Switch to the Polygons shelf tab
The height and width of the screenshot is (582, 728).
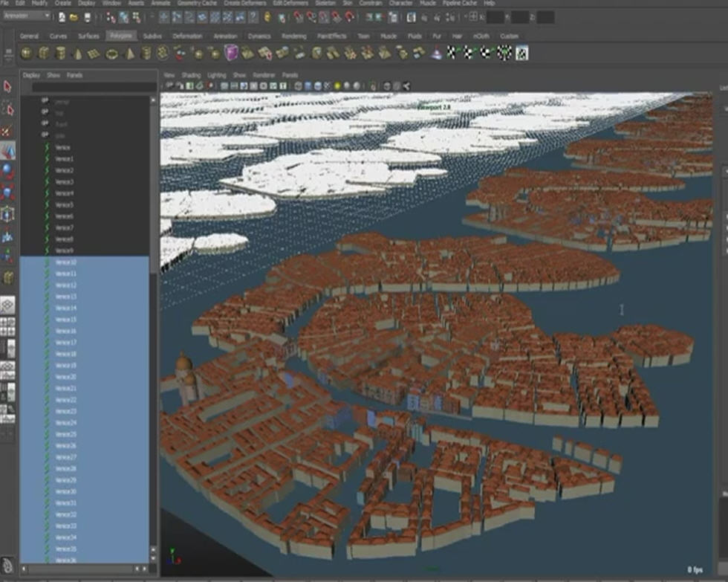pos(120,35)
